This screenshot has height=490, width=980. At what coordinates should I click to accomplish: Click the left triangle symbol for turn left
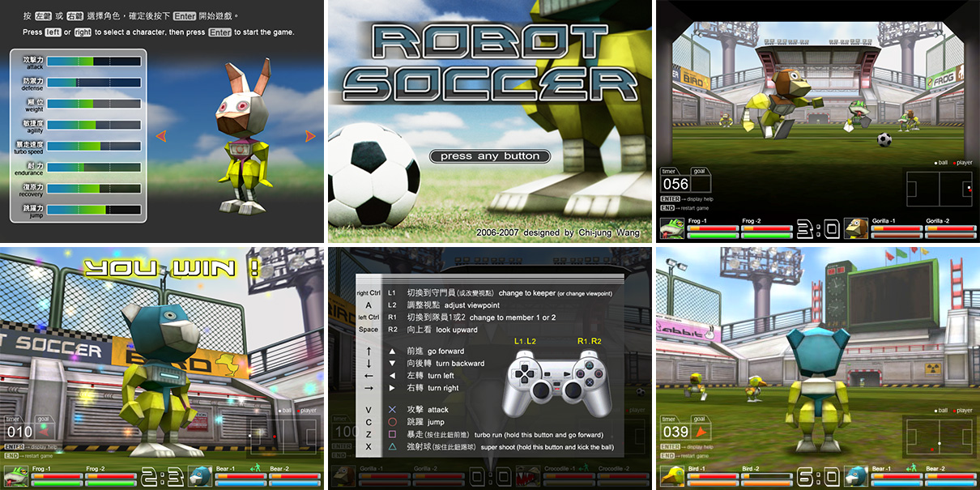coord(392,375)
